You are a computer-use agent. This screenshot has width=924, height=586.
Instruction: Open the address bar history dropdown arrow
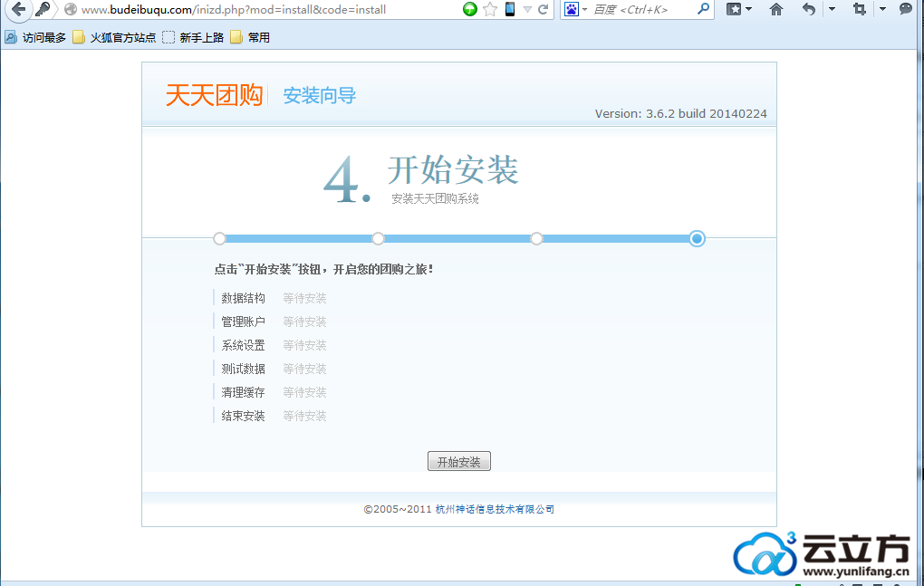(527, 9)
